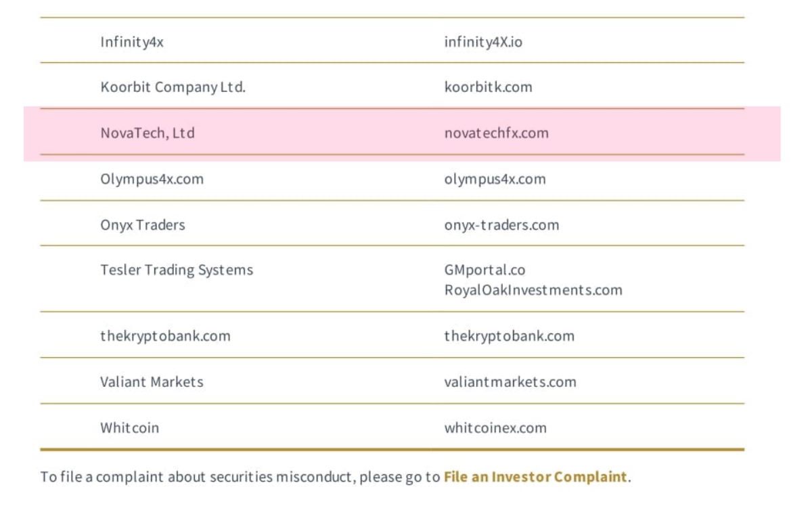Image resolution: width=812 pixels, height=508 pixels.
Task: Click the onyx-traders.com website text
Action: pos(501,225)
